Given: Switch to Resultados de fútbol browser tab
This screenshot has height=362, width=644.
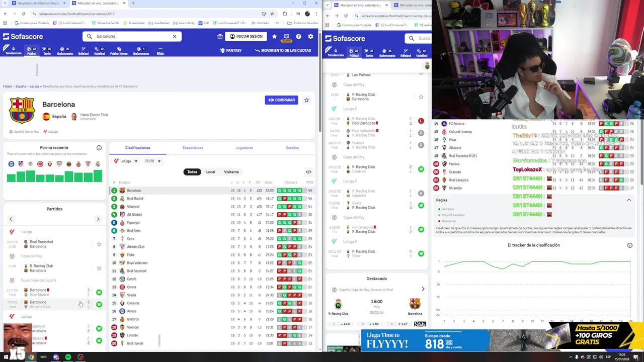Looking at the screenshot, I should point(38,3).
